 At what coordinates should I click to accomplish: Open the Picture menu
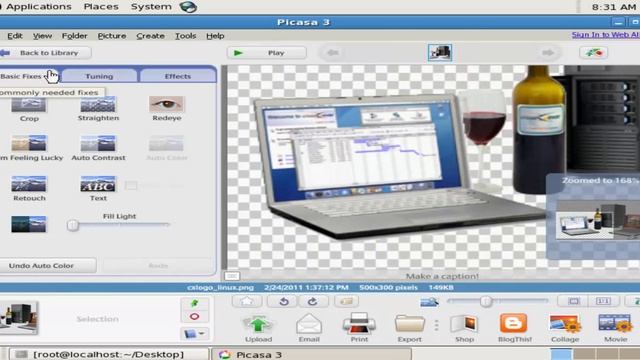[x=112, y=36]
